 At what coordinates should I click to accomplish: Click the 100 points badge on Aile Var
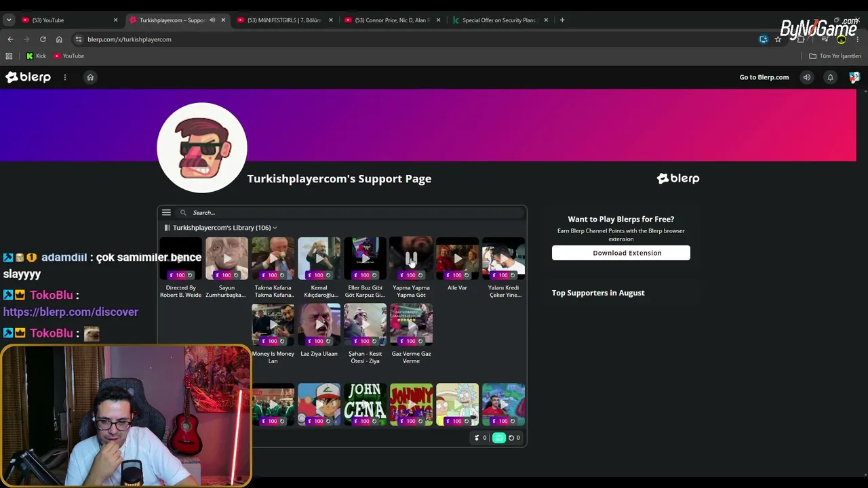coord(454,275)
